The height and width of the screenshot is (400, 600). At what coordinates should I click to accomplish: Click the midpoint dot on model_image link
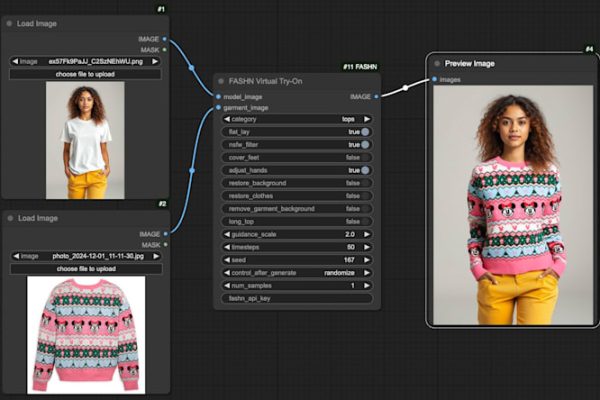point(191,68)
